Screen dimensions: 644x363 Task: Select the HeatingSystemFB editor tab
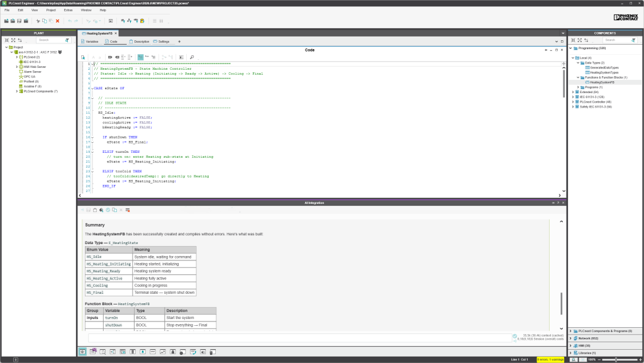[97, 33]
